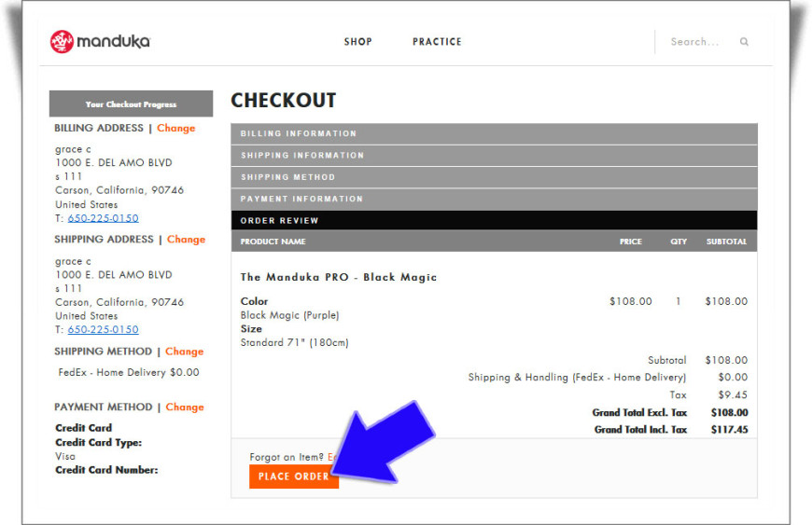812x525 pixels.
Task: Click the Your Checkout Progress header
Action: pyautogui.click(x=131, y=104)
